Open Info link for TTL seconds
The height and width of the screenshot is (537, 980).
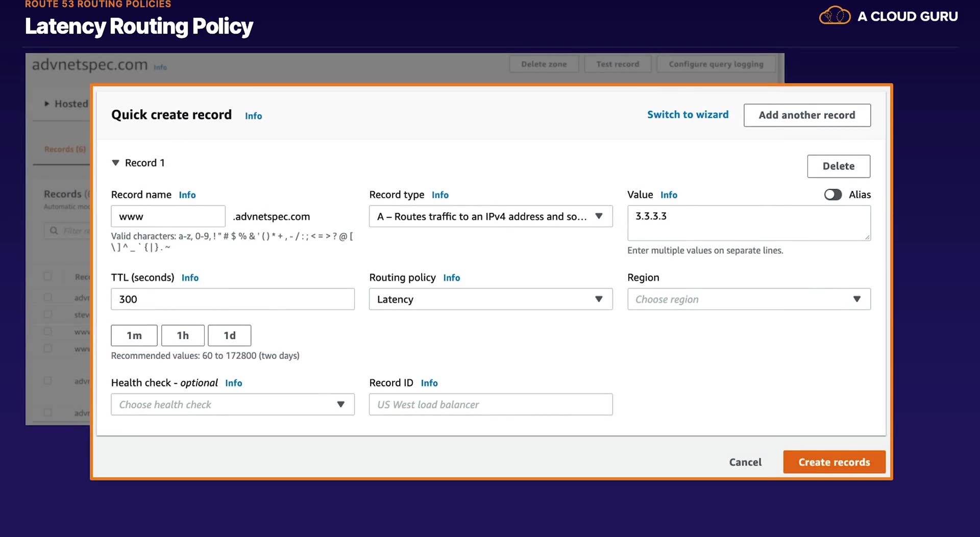point(190,278)
